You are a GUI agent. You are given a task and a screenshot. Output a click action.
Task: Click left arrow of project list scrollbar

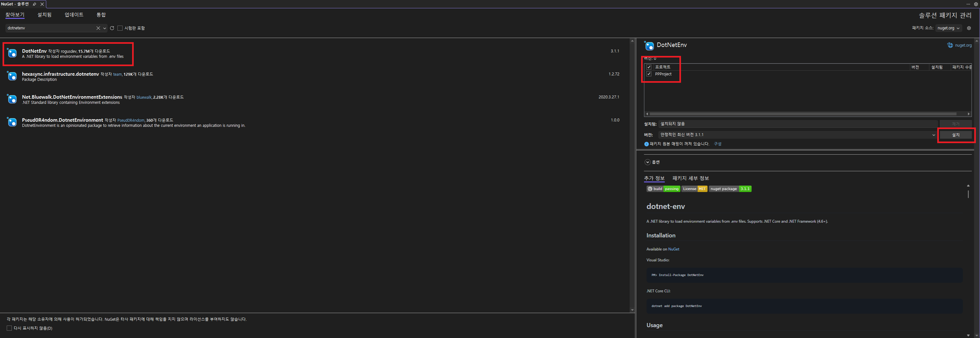647,114
